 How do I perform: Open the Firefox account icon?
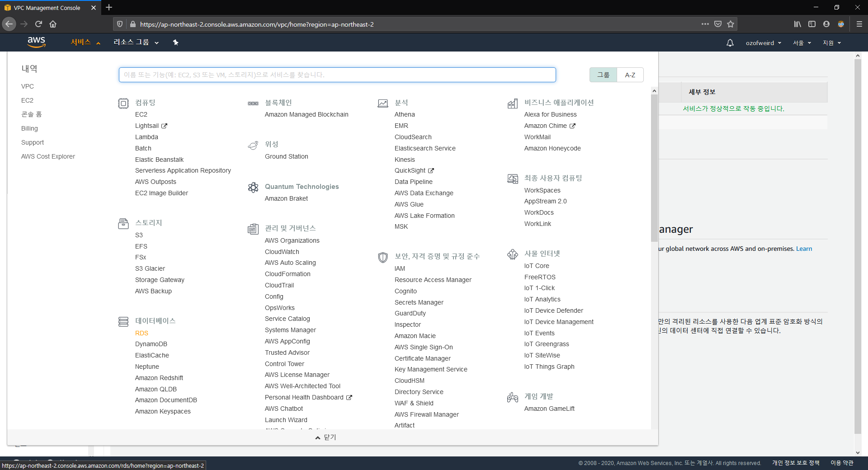[x=826, y=24]
